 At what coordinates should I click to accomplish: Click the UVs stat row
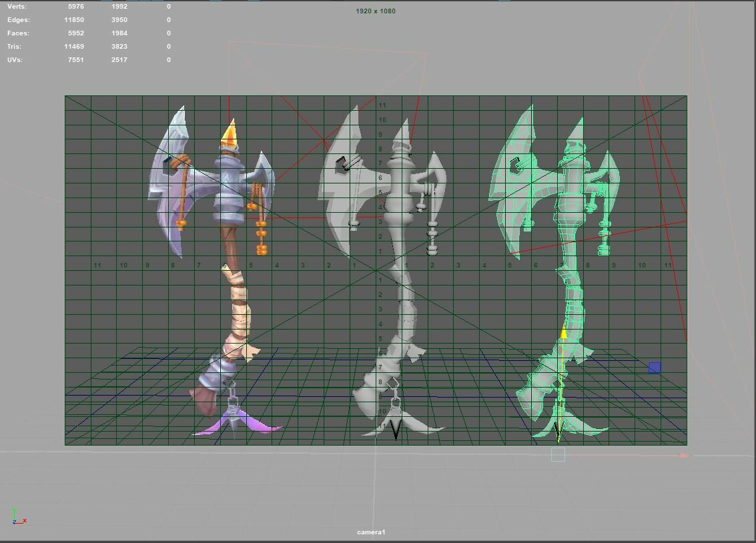click(15, 59)
